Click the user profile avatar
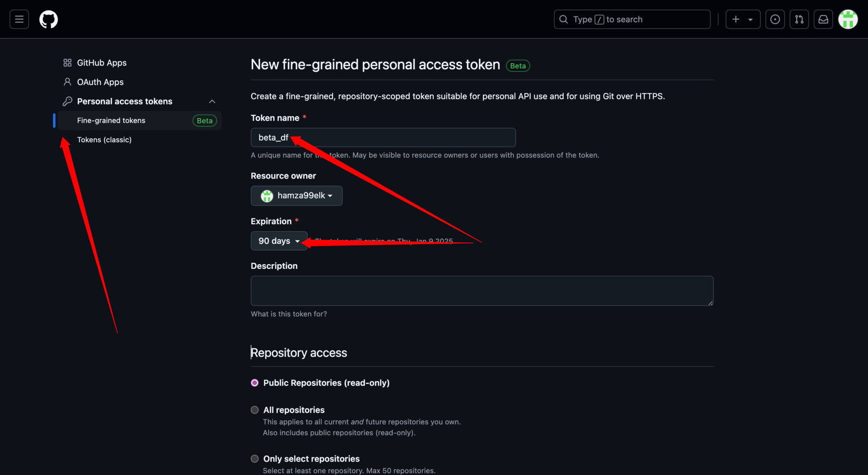The height and width of the screenshot is (475, 868). tap(848, 19)
